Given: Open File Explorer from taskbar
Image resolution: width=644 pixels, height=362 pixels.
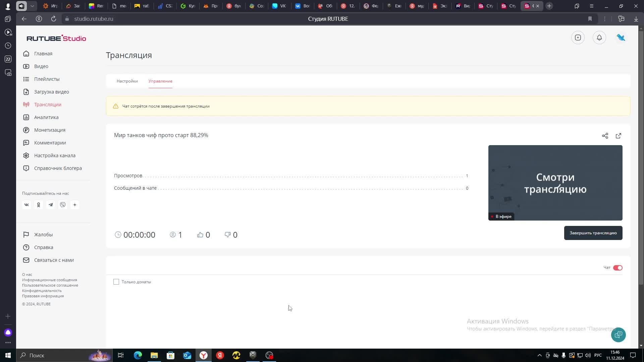Looking at the screenshot, I should [154, 355].
